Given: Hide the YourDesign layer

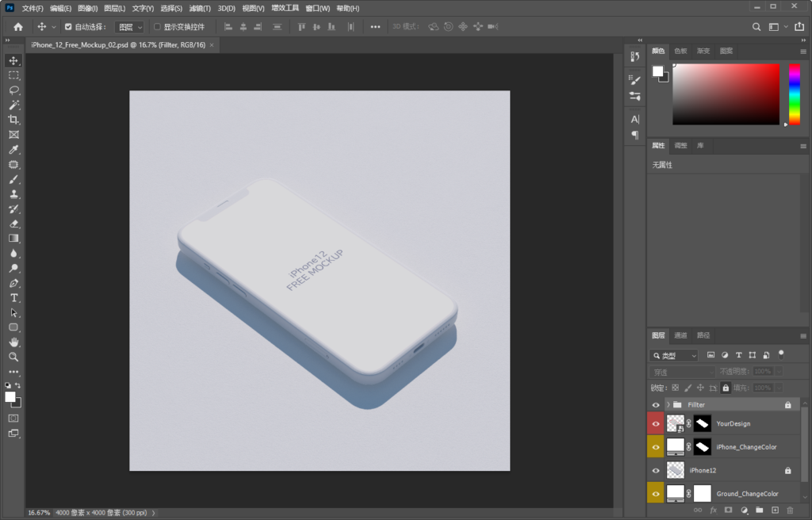Looking at the screenshot, I should point(656,423).
